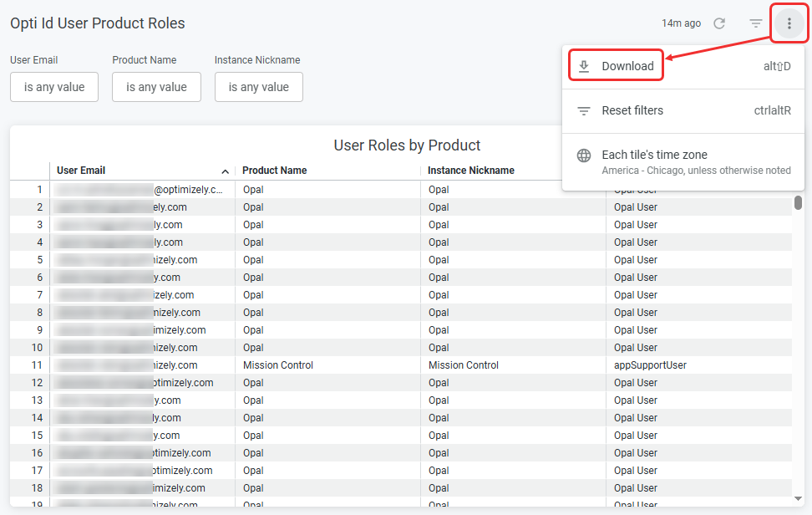Click the globe time zone icon
Viewport: 812px width, 515px height.
[x=584, y=156]
